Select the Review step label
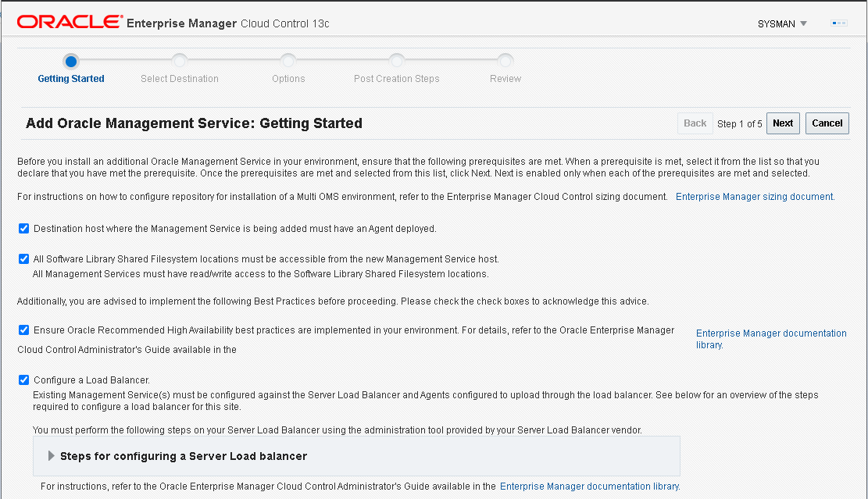This screenshot has height=499, width=868. (505, 78)
